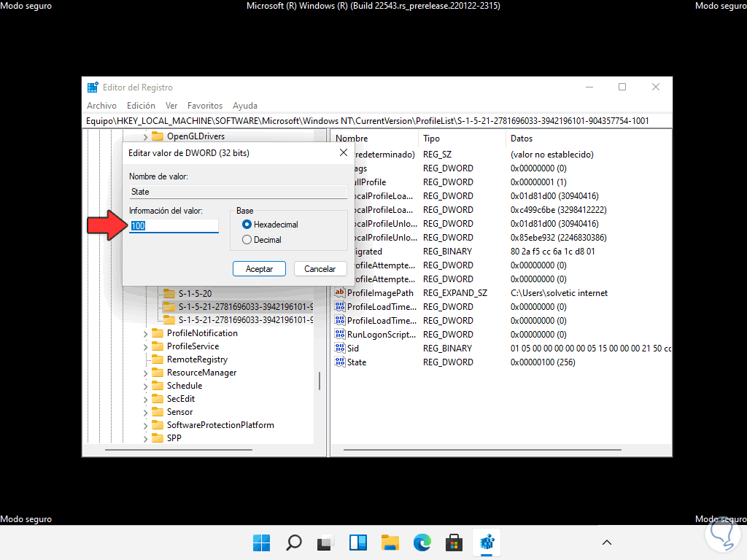This screenshot has height=560, width=747.
Task: Click the registry path address bar
Action: pyautogui.click(x=378, y=121)
